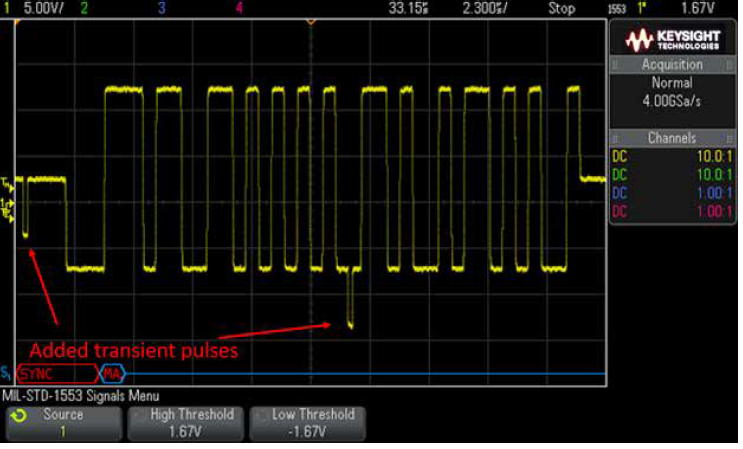Select channel 1 indicator in top bar

(7, 8)
